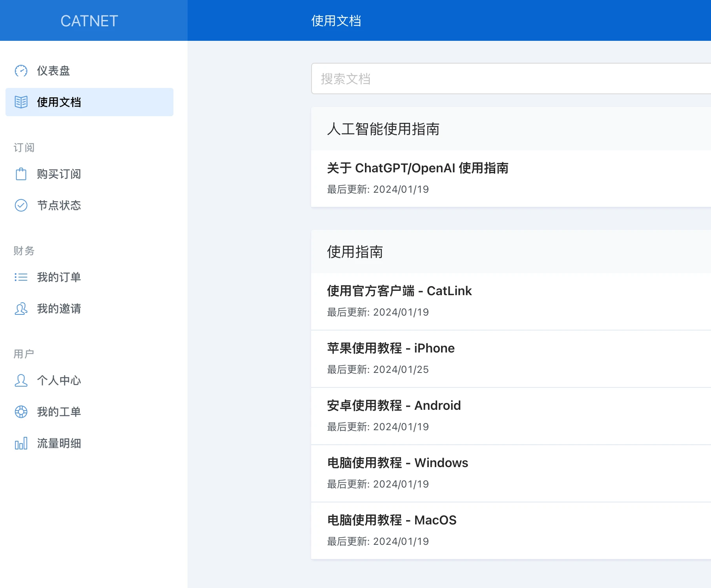Open the 关于 ChatGPT/OpenAI 使用指南 document
This screenshot has width=711, height=588.
pos(418,168)
